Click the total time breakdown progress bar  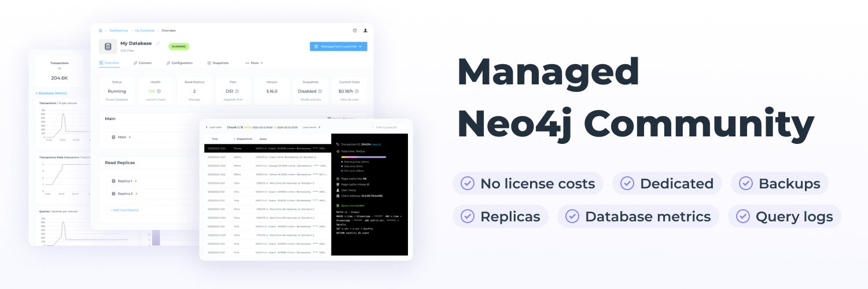(x=363, y=156)
